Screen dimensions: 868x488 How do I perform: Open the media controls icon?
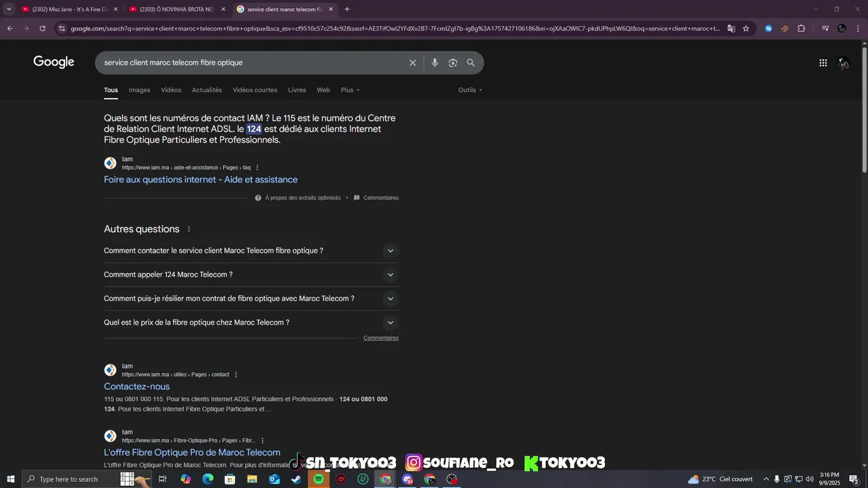click(825, 28)
